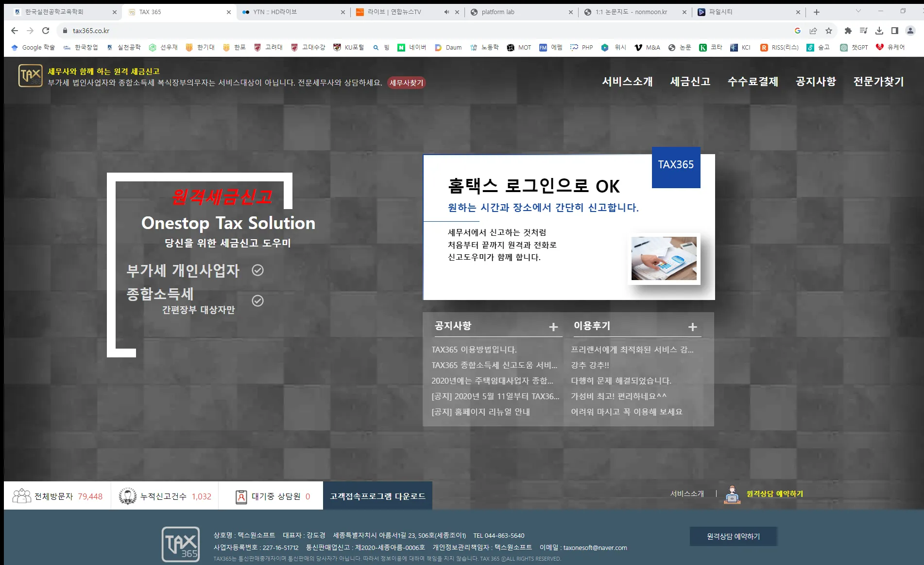Screen dimensions: 924x565
Task: Open review 어려워 마시고 꼭 이용해 보세요
Action: 627,412
